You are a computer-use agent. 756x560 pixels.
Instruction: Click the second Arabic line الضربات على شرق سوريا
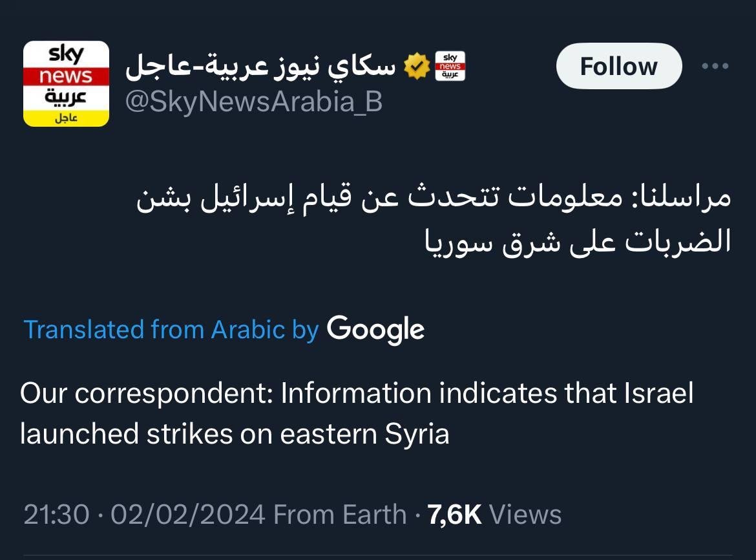click(x=576, y=241)
